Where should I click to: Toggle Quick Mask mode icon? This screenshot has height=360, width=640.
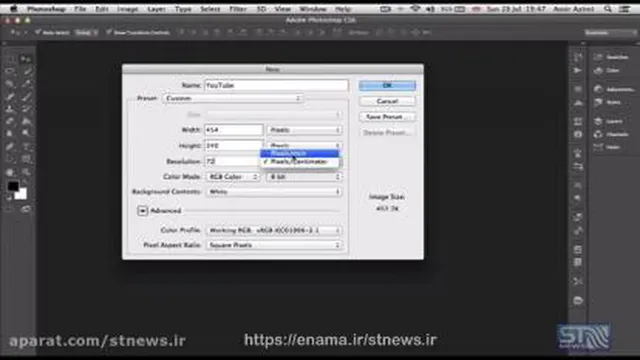coord(10,209)
